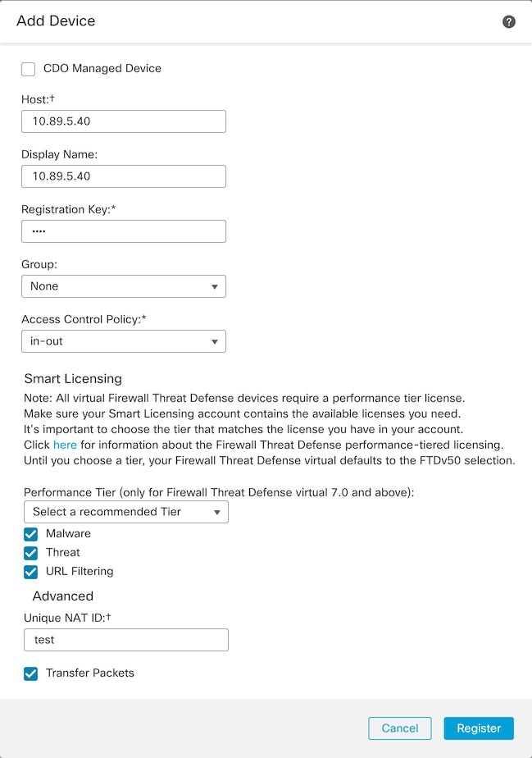Disable the Transfer Packets option
This screenshot has height=758, width=532.
(30, 673)
